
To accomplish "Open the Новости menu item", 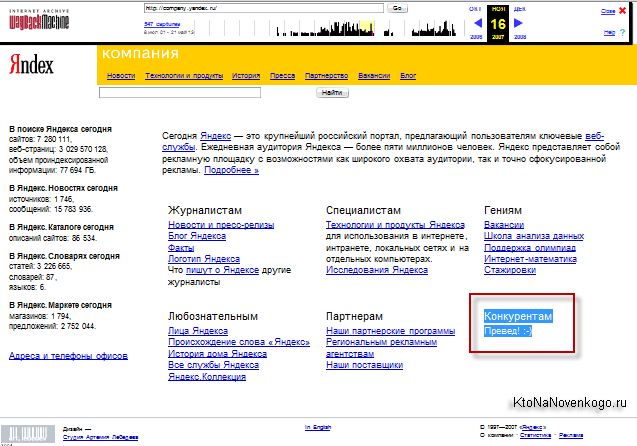I will [121, 76].
